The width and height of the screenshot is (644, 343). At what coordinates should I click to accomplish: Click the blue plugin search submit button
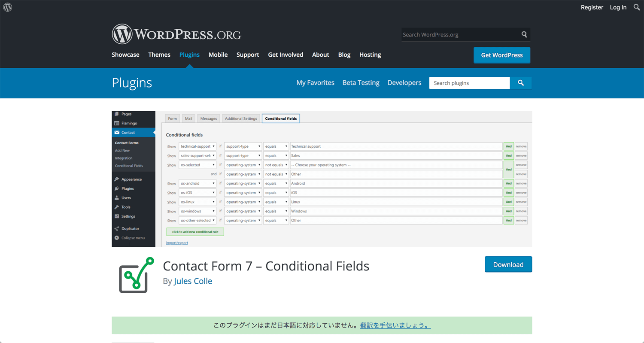pos(521,83)
